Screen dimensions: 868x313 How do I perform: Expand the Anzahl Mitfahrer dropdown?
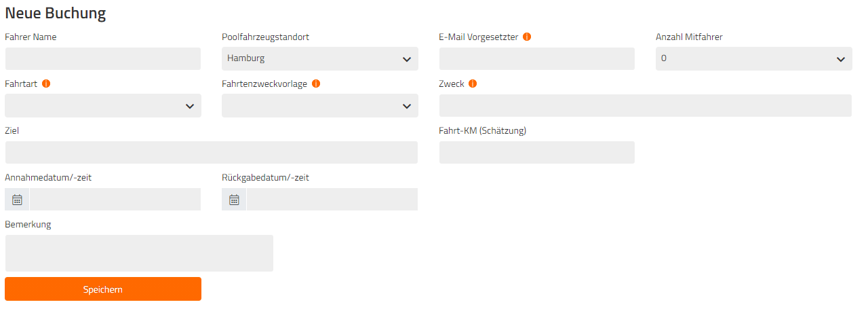pos(754,58)
